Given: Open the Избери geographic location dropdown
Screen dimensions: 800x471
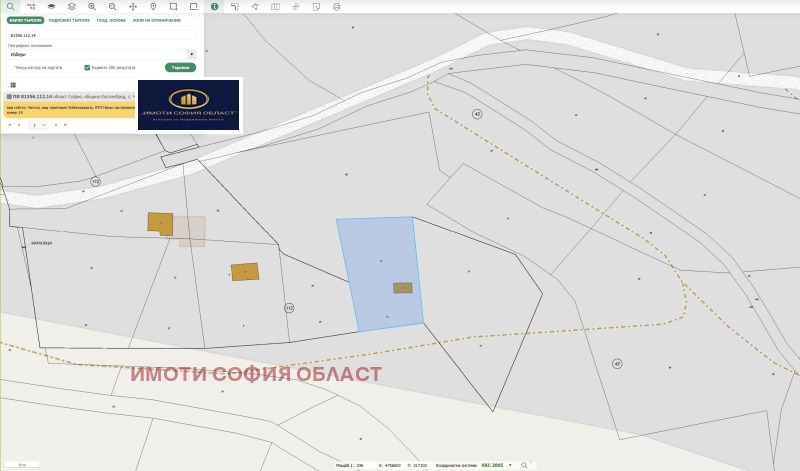Looking at the screenshot, I should (x=102, y=54).
